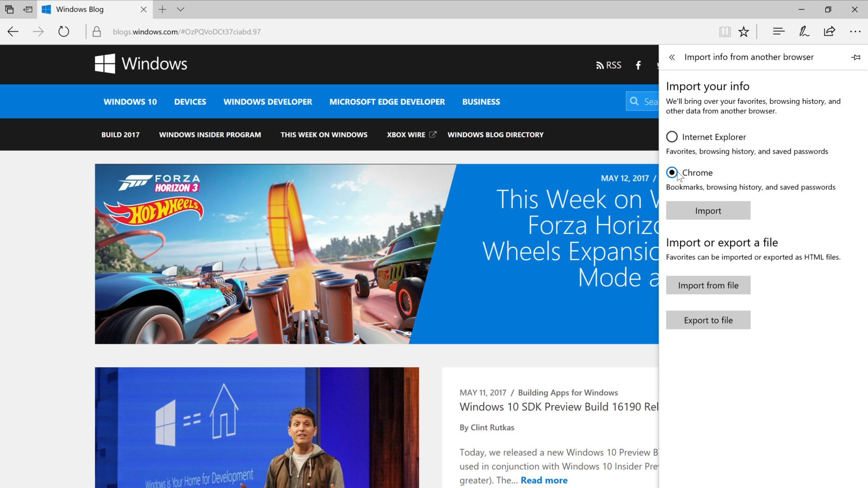868x488 pixels.
Task: Open the This Week on Windows headline
Action: pyautogui.click(x=570, y=238)
